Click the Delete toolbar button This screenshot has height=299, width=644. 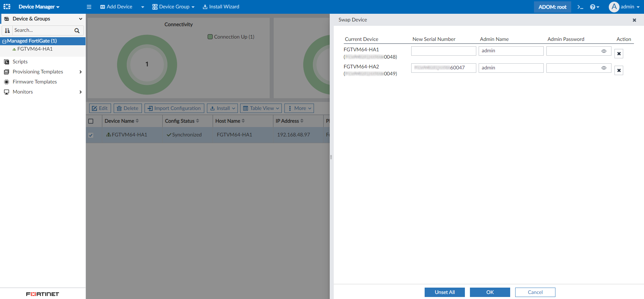tap(128, 108)
